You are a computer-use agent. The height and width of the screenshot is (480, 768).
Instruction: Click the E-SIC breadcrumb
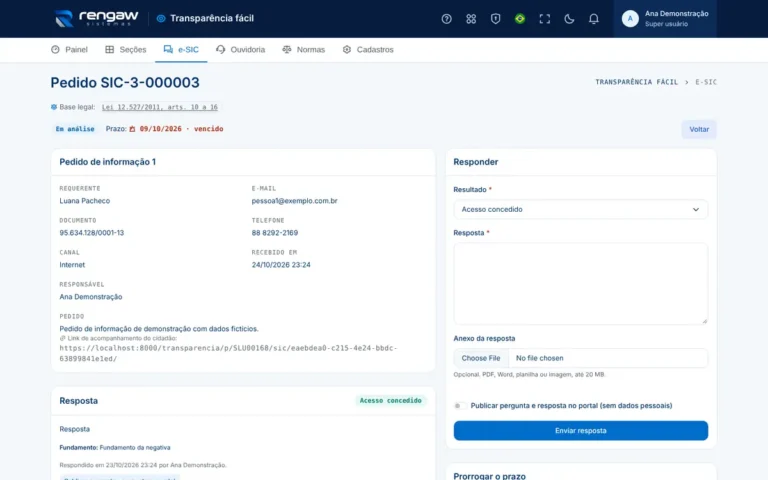click(706, 82)
